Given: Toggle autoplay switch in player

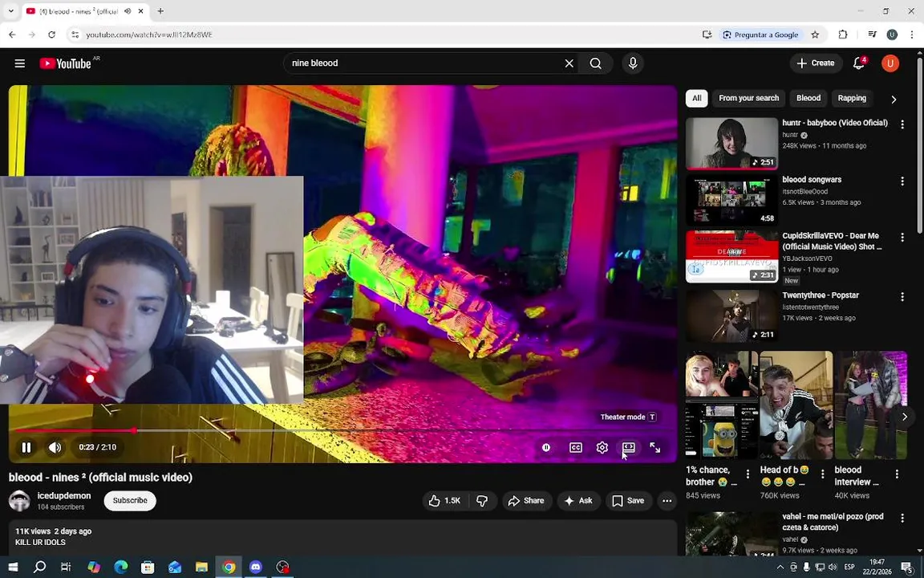Looking at the screenshot, I should point(546,448).
